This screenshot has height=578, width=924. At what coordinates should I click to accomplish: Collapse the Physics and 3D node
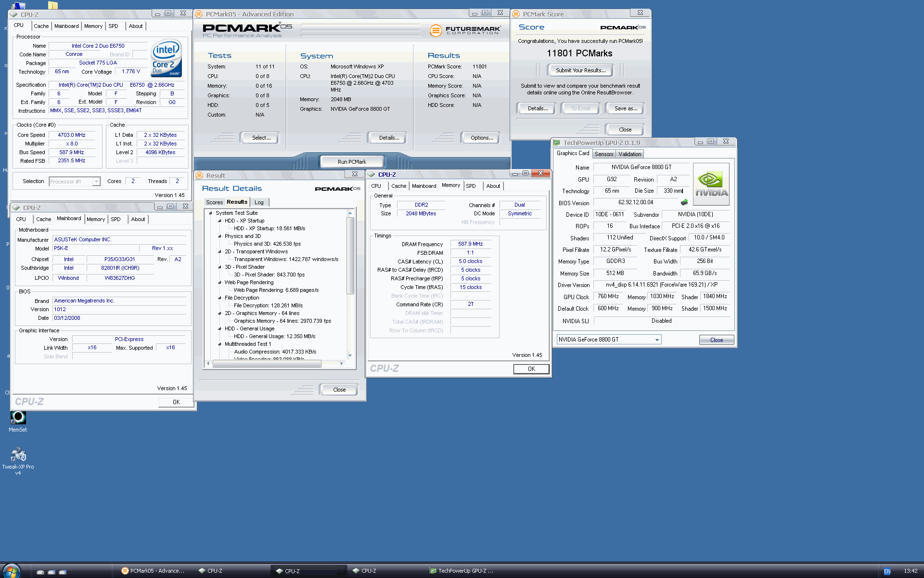(x=219, y=236)
